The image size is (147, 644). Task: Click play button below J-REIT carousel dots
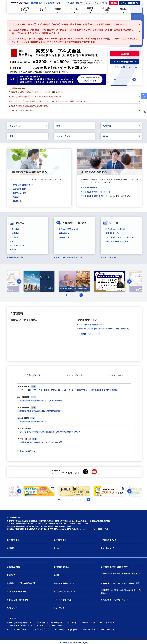click(89, 500)
